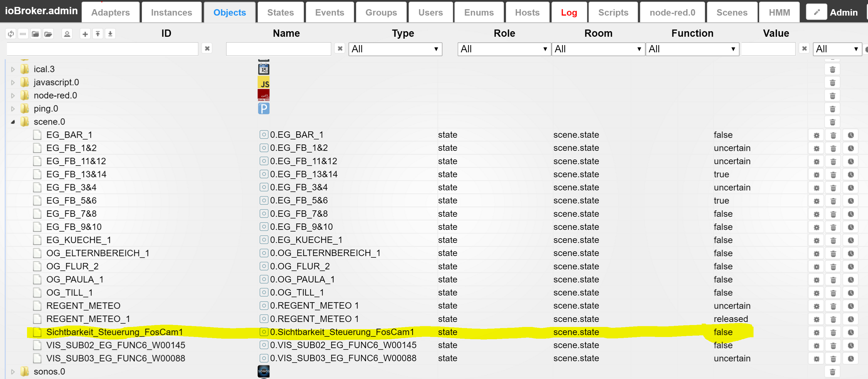Open history clock for EG_FB_11&12
868x379 pixels.
(850, 162)
